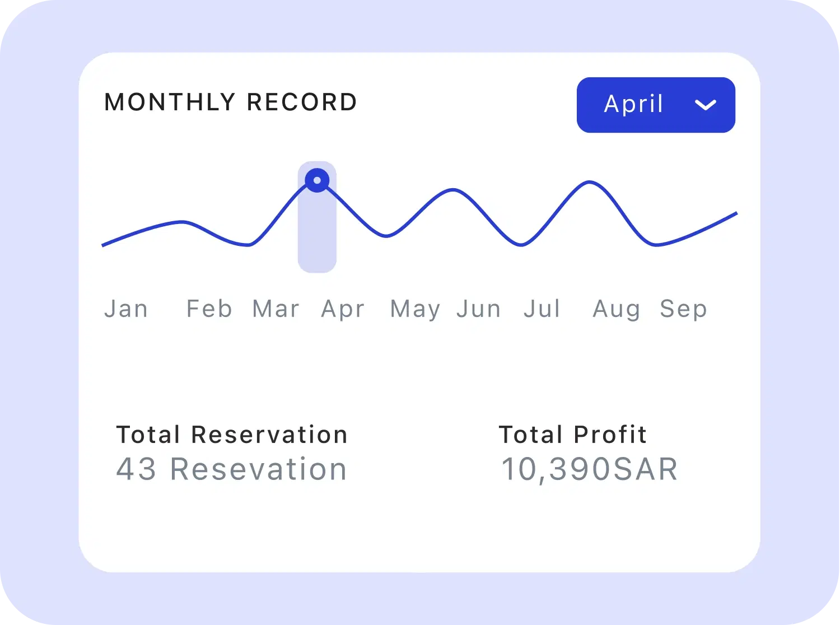Open the April month dropdown
840x625 pixels.
pos(655,105)
